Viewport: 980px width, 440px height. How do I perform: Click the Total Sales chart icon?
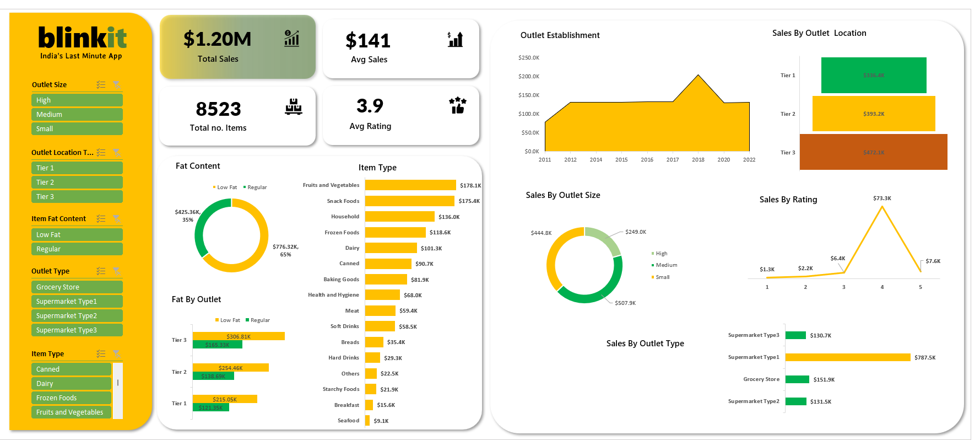[x=291, y=38]
